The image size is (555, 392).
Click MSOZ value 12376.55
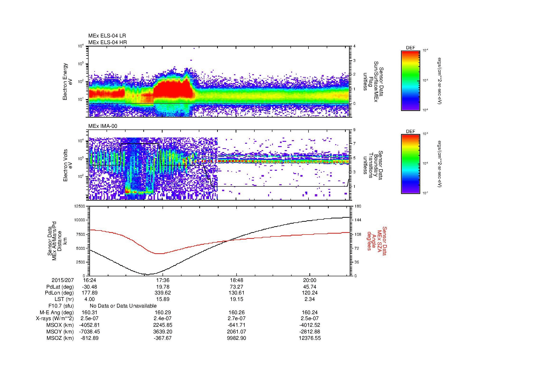pyautogui.click(x=310, y=338)
